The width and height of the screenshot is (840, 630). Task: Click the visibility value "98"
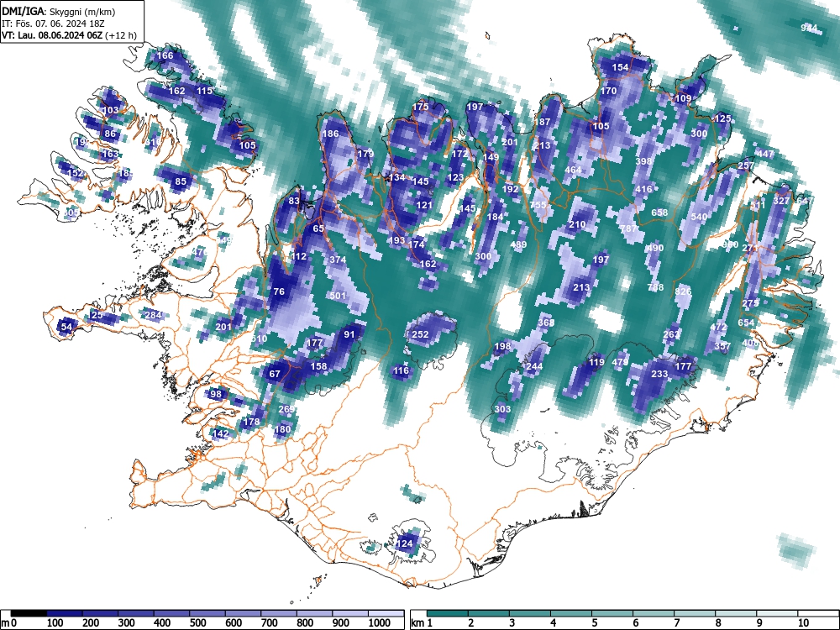pos(216,394)
